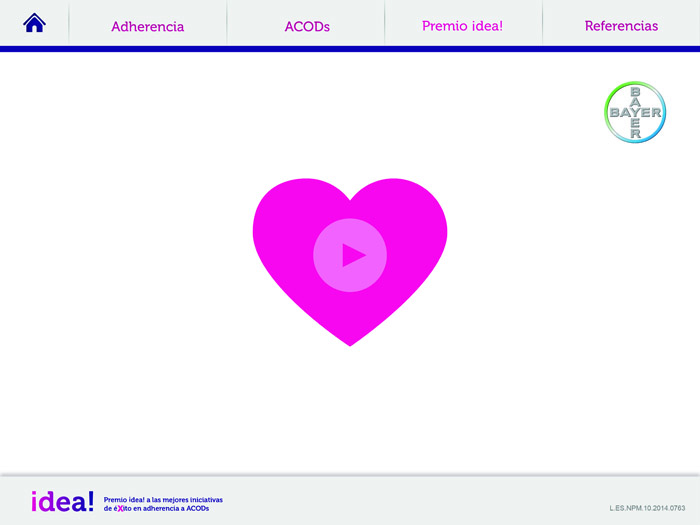700x525 pixels.
Task: Click the Bayer logo
Action: click(x=635, y=112)
